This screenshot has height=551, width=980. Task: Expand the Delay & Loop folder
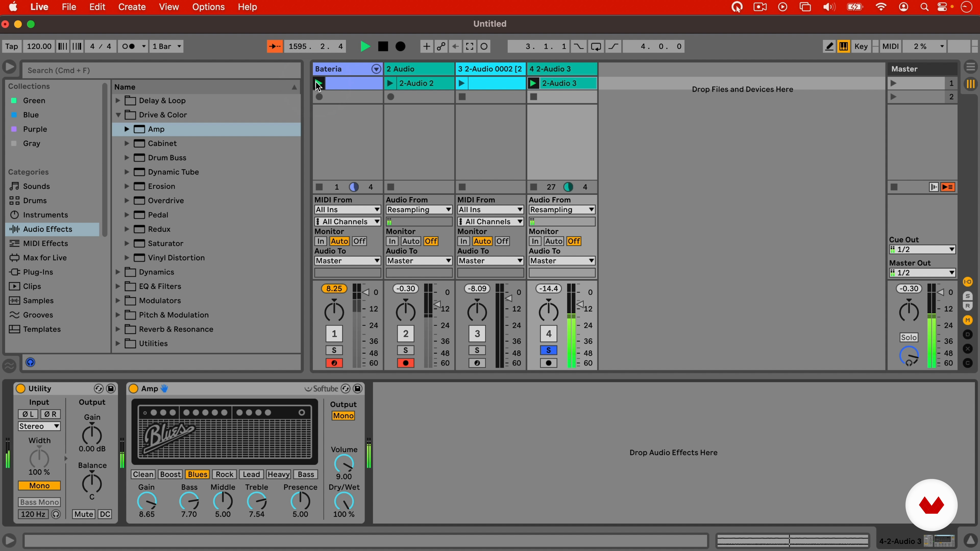click(118, 101)
